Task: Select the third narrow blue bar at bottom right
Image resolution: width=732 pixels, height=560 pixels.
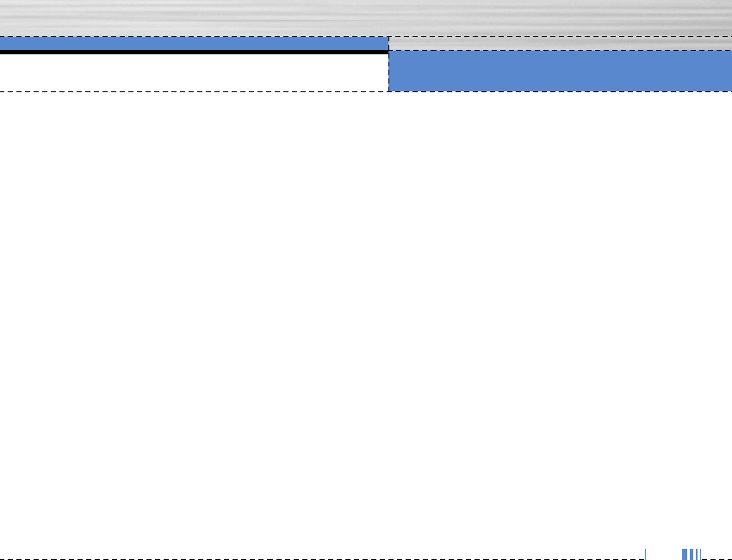Action: (697, 554)
